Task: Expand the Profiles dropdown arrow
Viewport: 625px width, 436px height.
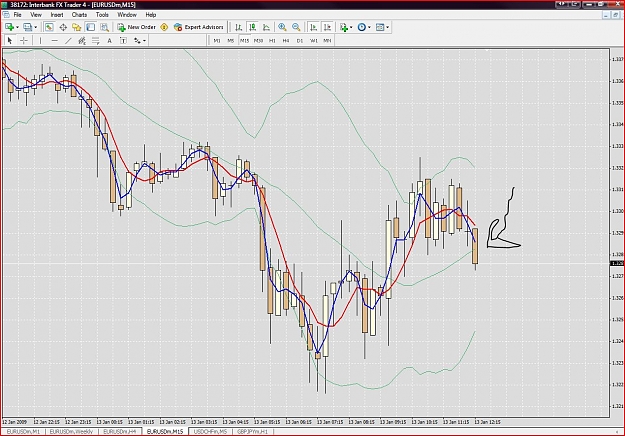Action: [35, 27]
